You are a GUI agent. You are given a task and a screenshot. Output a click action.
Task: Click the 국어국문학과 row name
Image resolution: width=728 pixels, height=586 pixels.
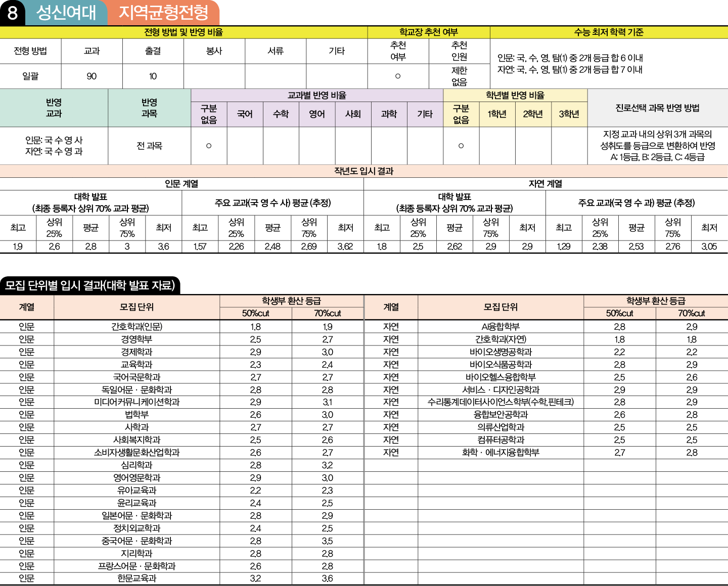[x=136, y=377]
